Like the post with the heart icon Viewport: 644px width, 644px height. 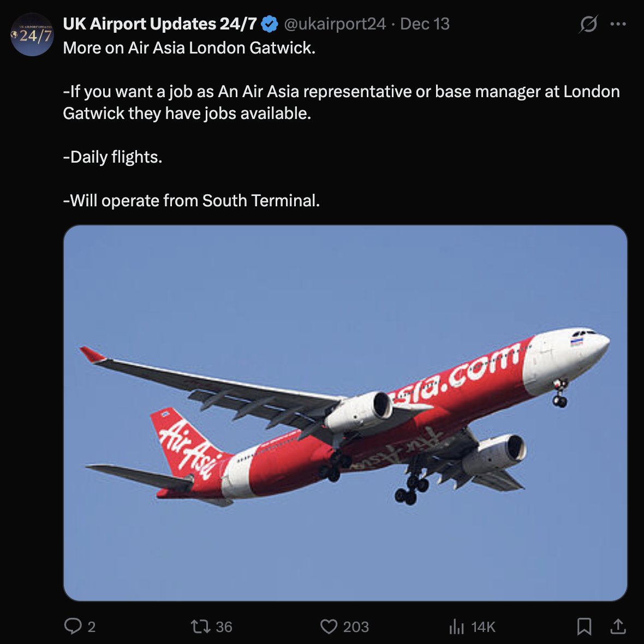(329, 626)
